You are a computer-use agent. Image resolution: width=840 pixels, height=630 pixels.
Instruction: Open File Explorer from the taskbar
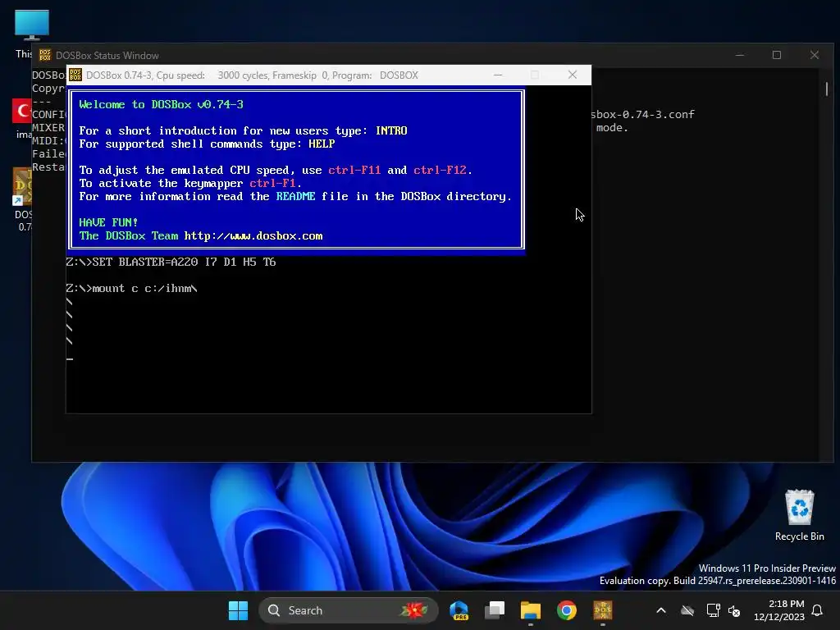[x=531, y=610]
